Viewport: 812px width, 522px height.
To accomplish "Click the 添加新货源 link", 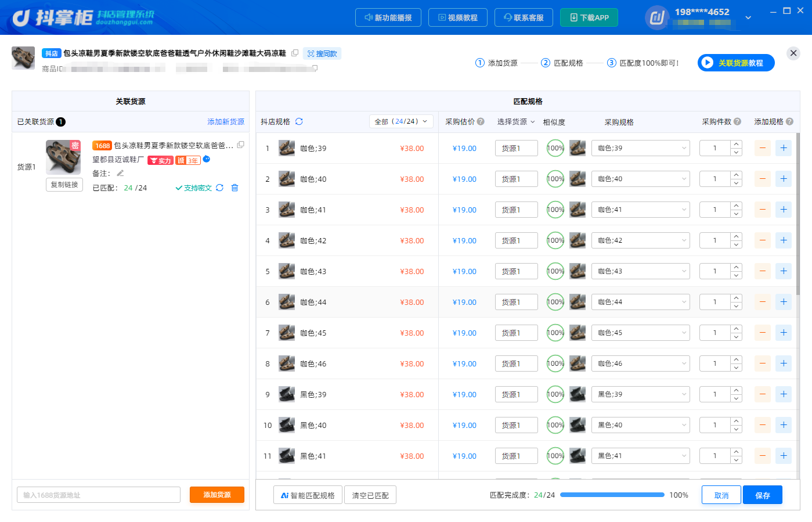I will (226, 121).
